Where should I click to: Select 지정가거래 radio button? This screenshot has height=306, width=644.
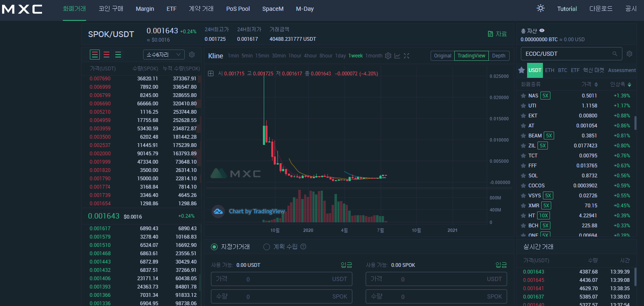pyautogui.click(x=214, y=247)
